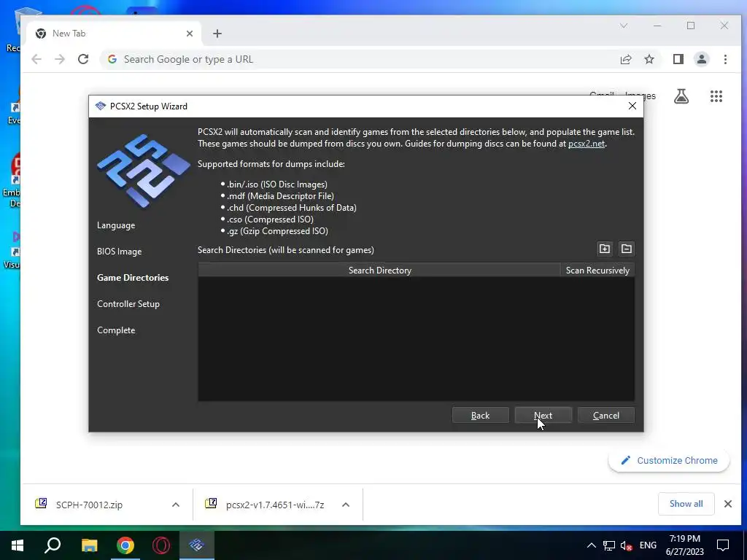
Task: Switch to the New Tab in Chrome
Action: [x=115, y=34]
